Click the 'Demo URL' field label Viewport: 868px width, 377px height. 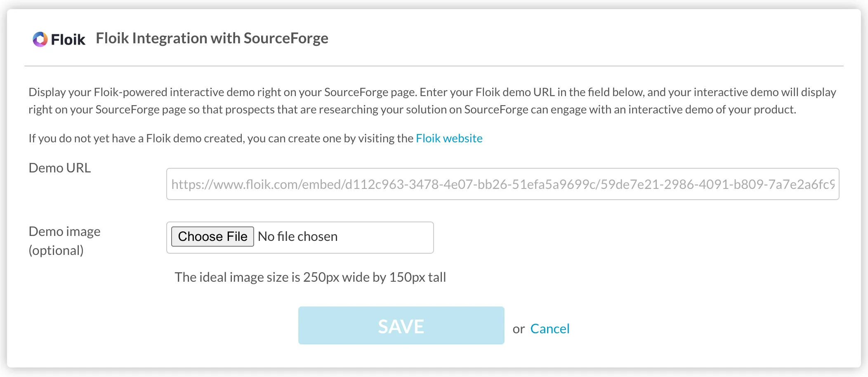[60, 168]
